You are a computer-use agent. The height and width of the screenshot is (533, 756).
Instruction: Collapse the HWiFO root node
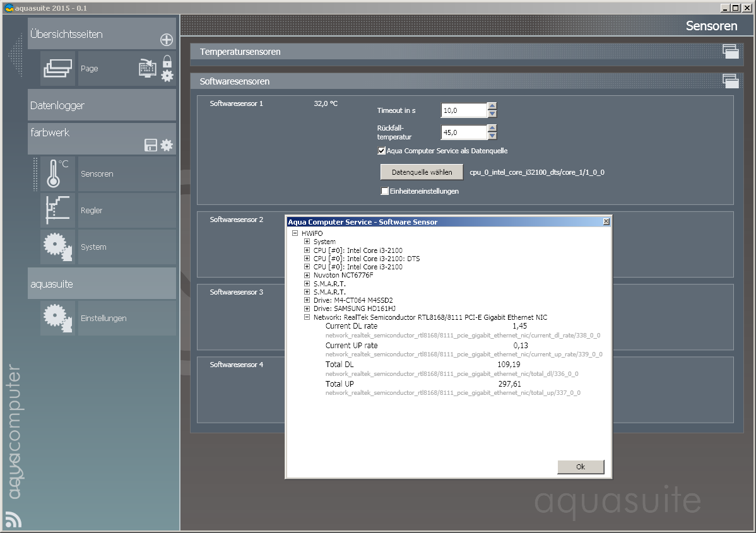295,233
